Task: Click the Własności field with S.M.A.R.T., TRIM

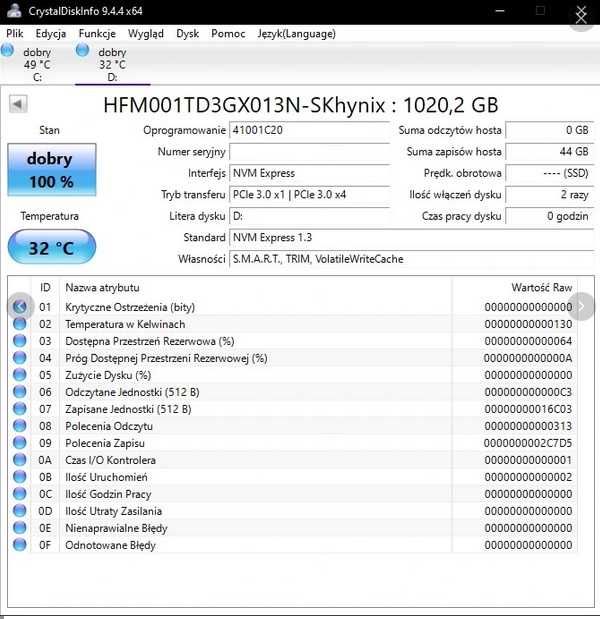Action: pyautogui.click(x=411, y=259)
